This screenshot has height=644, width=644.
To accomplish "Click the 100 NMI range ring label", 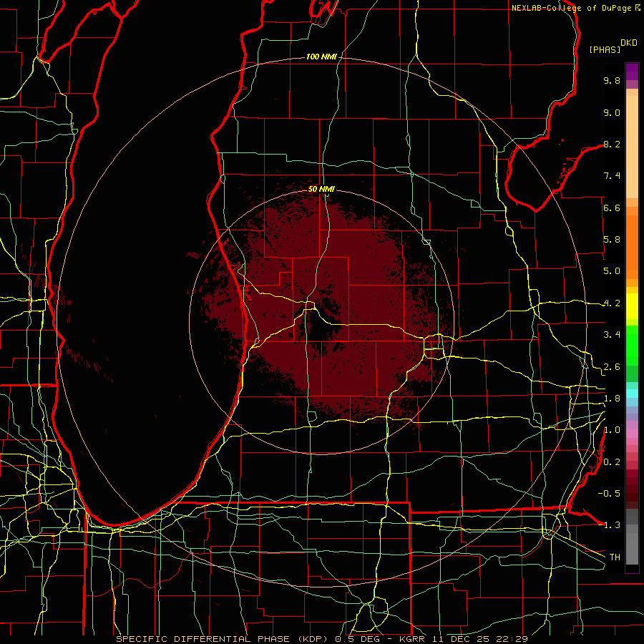I will pos(321,57).
